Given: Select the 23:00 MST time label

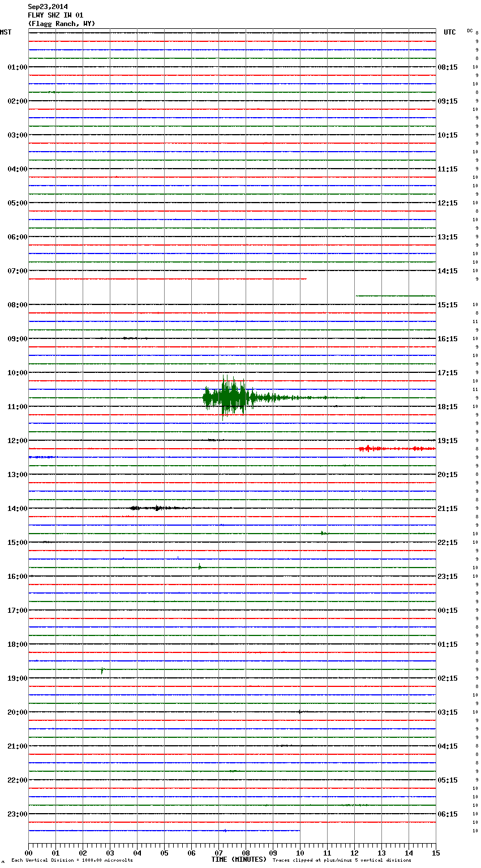Looking at the screenshot, I should click(17, 814).
